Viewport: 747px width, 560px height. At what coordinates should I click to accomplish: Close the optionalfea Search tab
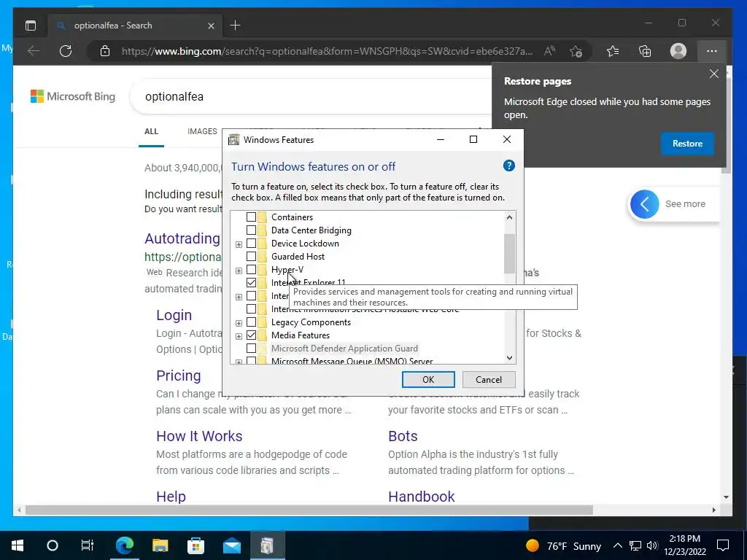pos(211,26)
